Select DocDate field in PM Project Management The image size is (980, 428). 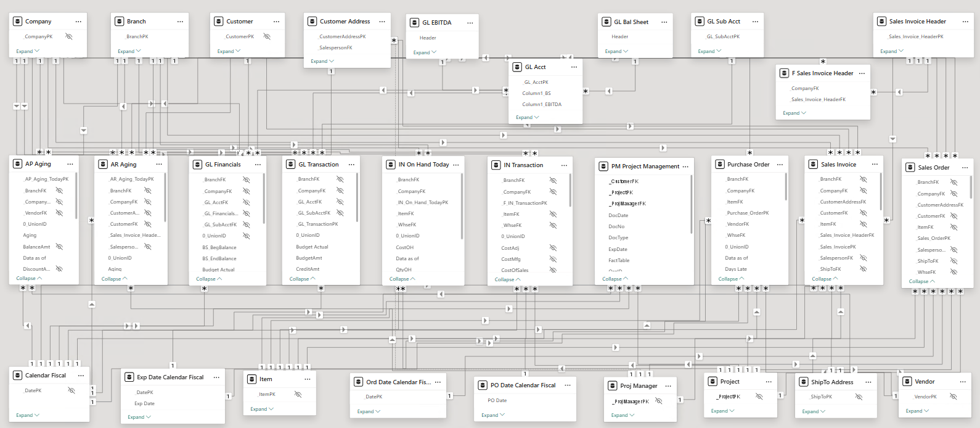pyautogui.click(x=618, y=215)
